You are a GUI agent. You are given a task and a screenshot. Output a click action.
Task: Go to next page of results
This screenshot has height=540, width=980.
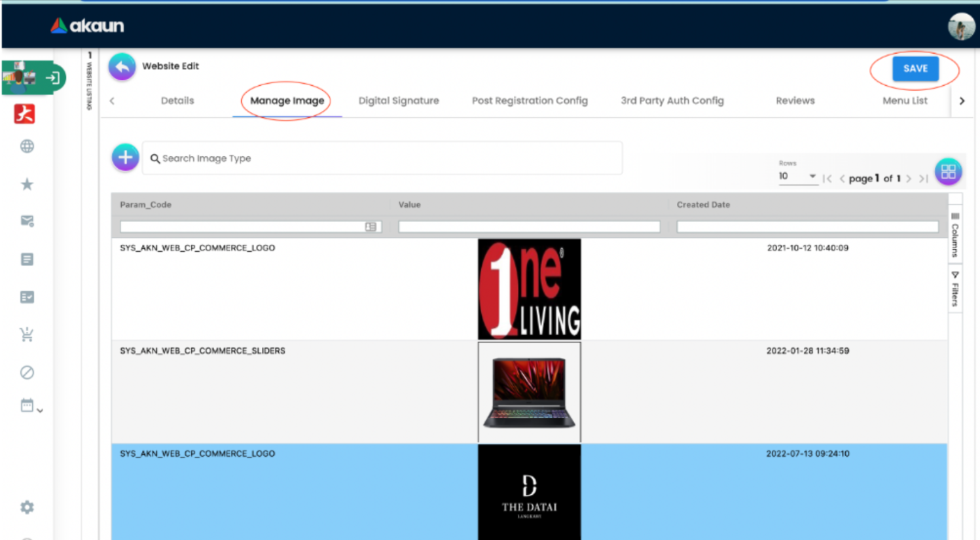[x=909, y=178]
